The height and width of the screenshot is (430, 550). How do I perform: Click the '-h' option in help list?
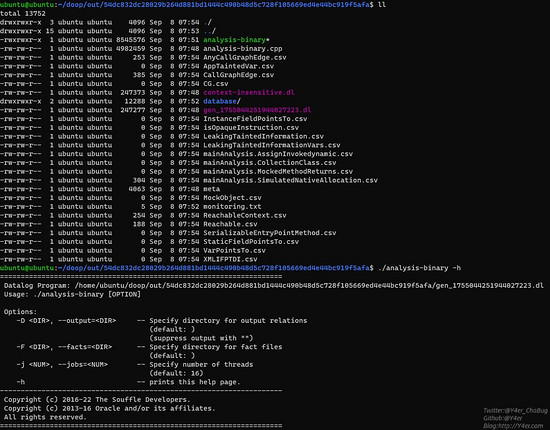[x=21, y=382]
